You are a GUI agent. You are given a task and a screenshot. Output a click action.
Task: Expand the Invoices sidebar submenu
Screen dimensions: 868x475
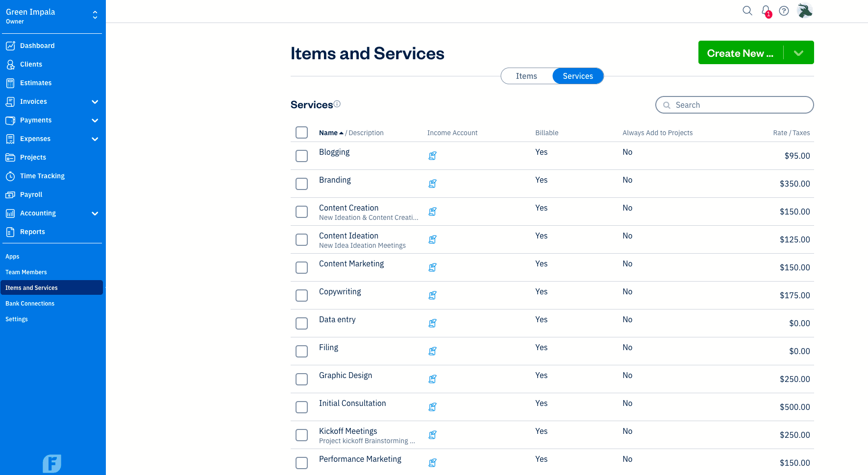pos(95,102)
